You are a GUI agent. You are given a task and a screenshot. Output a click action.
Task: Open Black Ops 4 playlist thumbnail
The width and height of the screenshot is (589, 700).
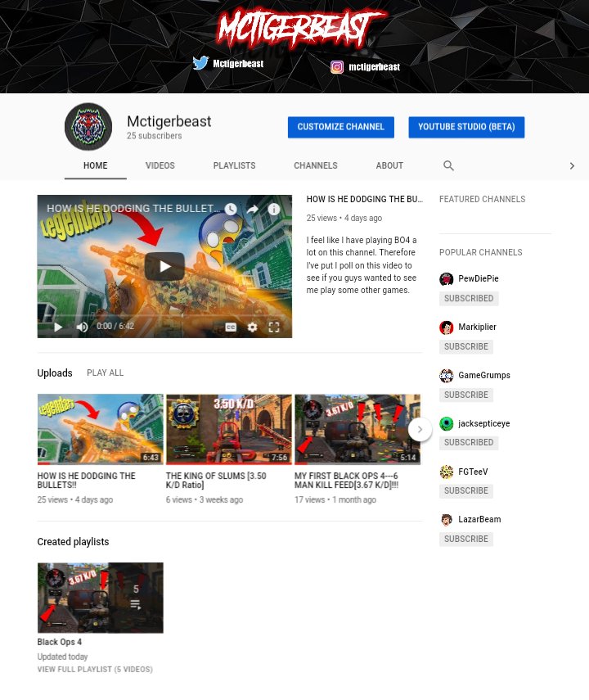(101, 598)
